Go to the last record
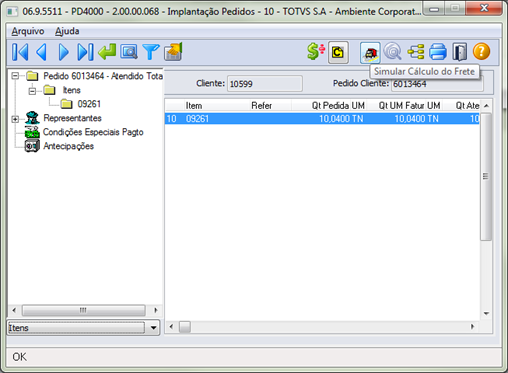Image resolution: width=508 pixels, height=373 pixels. 85,52
